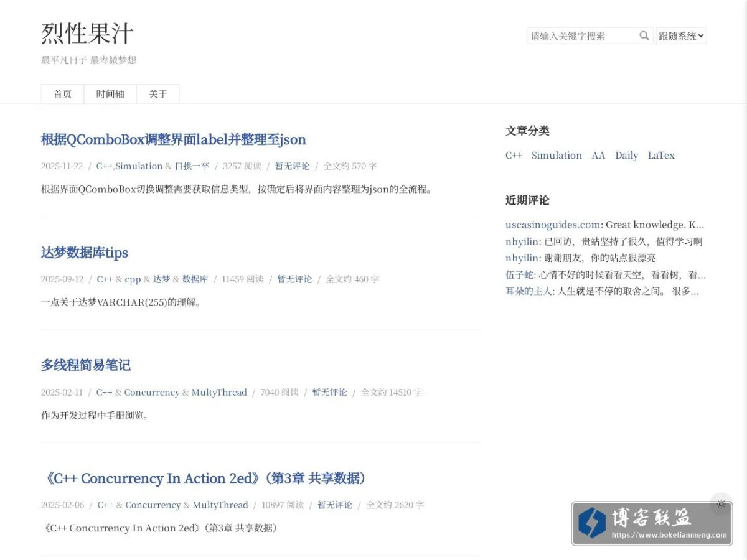The image size is (747, 560).
Task: Open nhyilin comment starting with 谢谢朋友
Action: 522,258
